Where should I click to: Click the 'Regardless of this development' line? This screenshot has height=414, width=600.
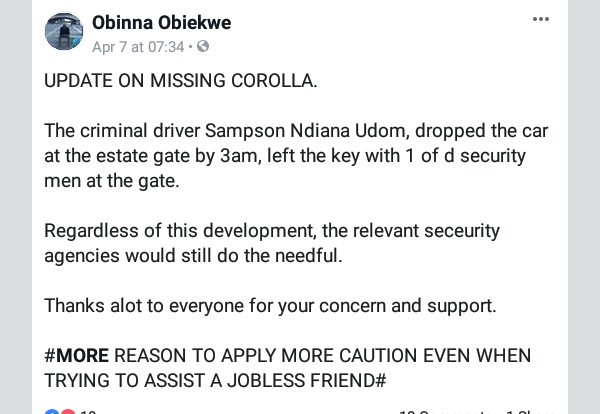pyautogui.click(x=271, y=231)
